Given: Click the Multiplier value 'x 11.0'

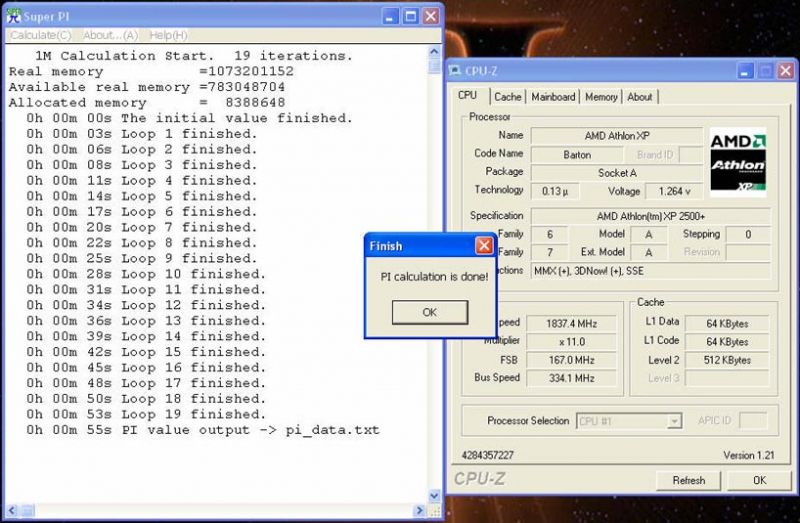Looking at the screenshot, I should click(571, 342).
